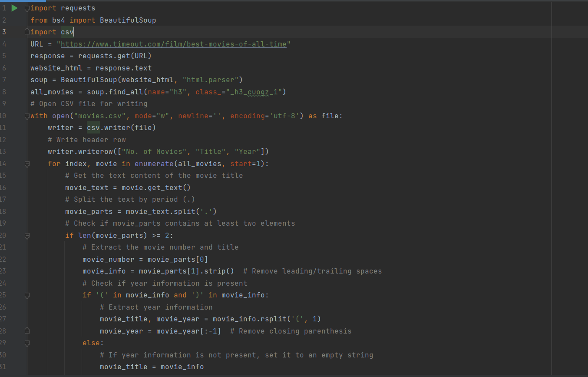
Task: Collapse the 'if len(movie_parts) >= 2' block
Action: pos(27,235)
